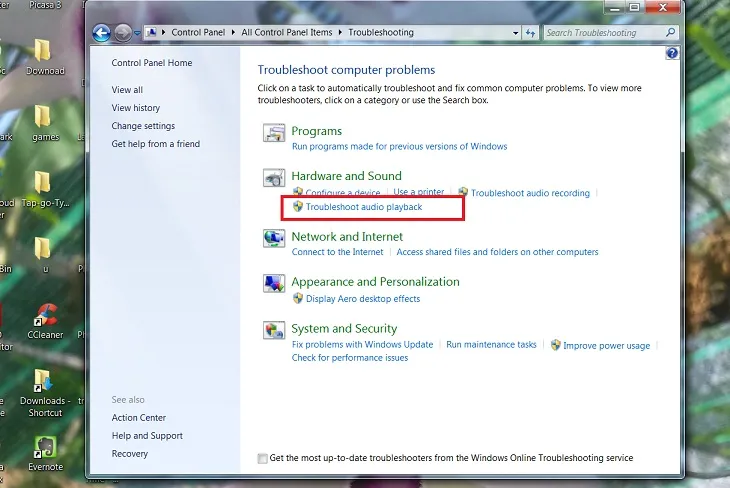Click the Network and Internet category icon
Screen dimensions: 730x488
click(x=274, y=239)
